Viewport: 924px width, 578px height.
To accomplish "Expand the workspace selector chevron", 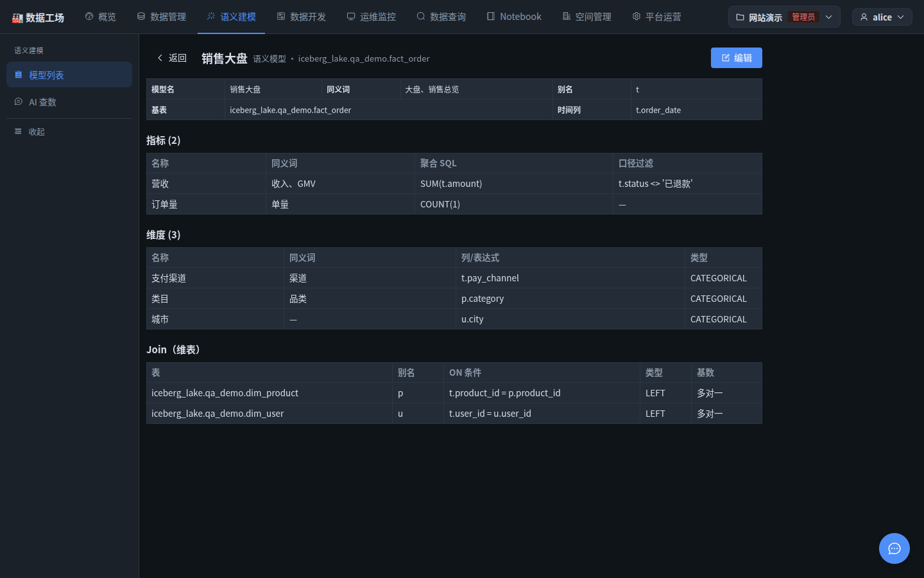I will pos(828,17).
